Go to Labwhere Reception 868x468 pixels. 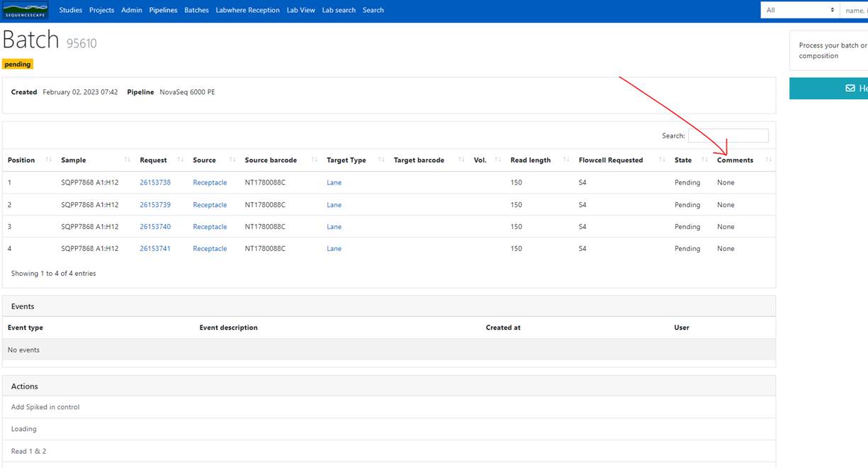click(247, 10)
